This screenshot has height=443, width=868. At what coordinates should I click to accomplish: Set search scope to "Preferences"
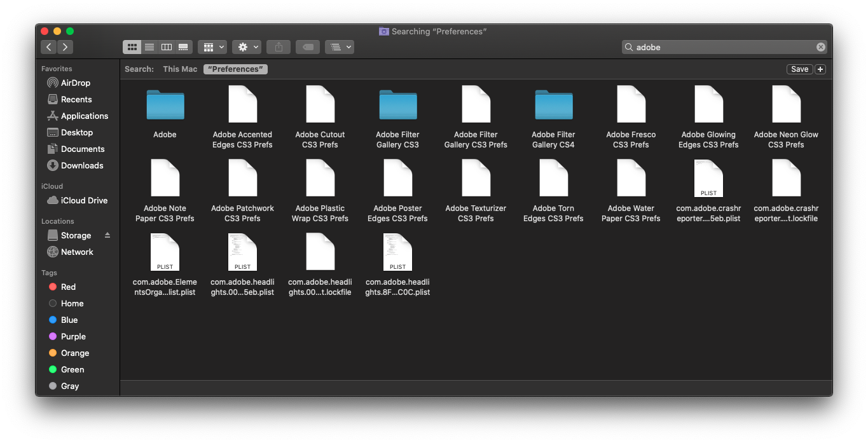[x=235, y=69]
